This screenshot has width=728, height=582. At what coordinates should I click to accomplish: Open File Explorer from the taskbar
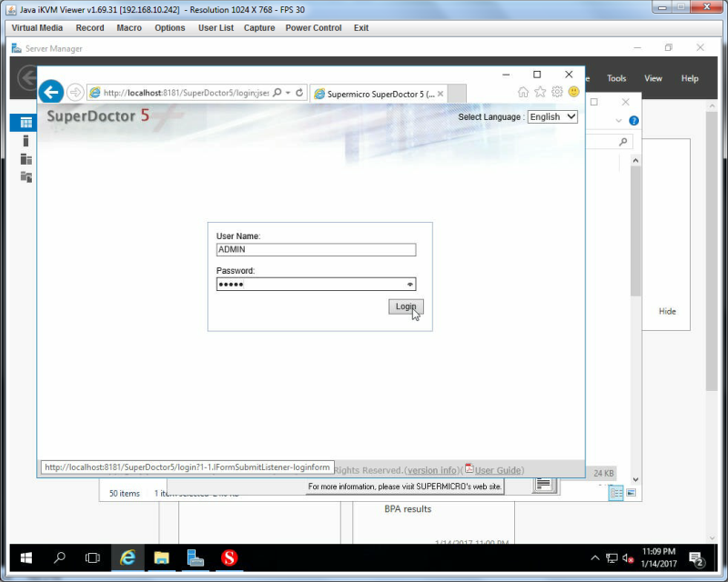pyautogui.click(x=162, y=557)
